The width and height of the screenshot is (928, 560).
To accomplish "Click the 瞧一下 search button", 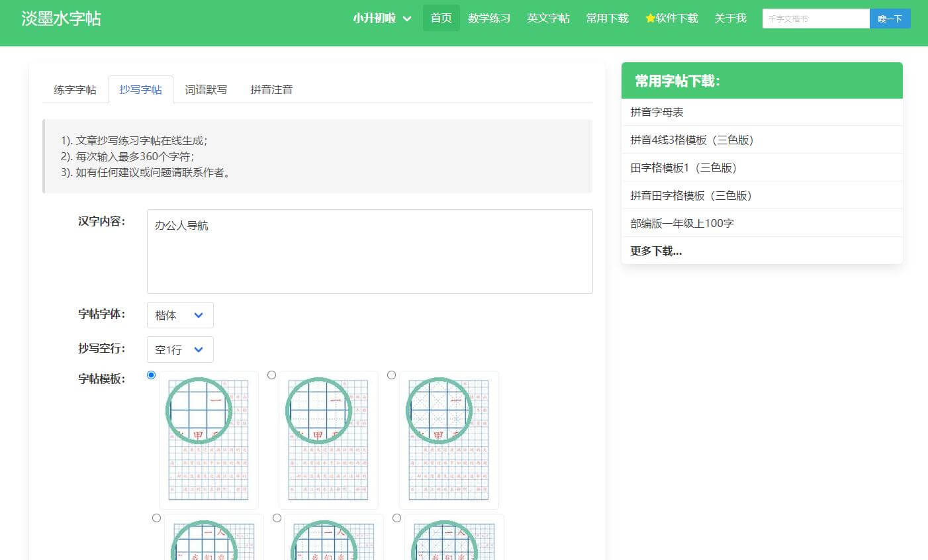I will tap(890, 18).
